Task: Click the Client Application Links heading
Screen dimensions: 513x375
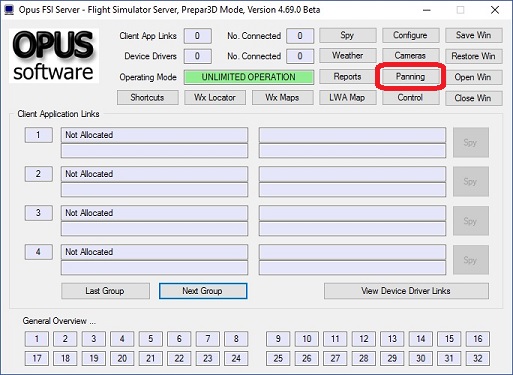Action: [58, 114]
